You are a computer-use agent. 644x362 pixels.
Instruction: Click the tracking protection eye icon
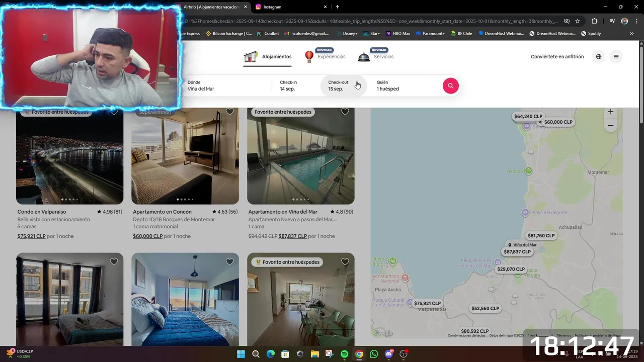[x=567, y=21]
